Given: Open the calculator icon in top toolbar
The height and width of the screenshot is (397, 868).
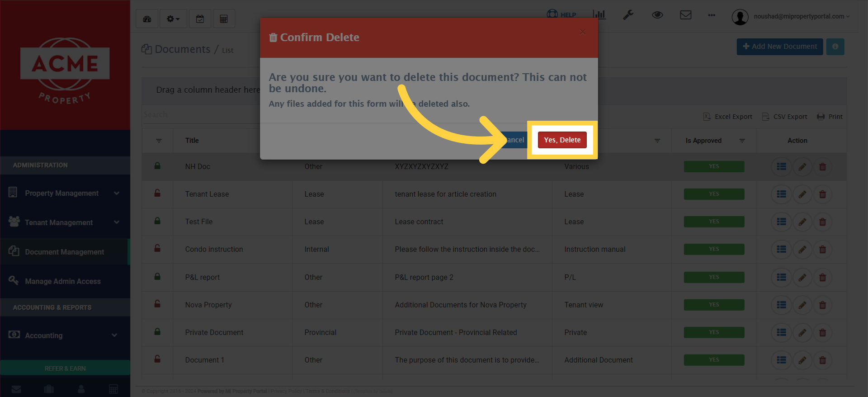Looking at the screenshot, I should click(224, 19).
